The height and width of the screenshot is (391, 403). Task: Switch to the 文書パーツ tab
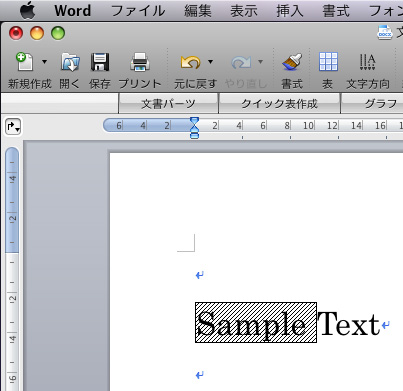pyautogui.click(x=168, y=104)
